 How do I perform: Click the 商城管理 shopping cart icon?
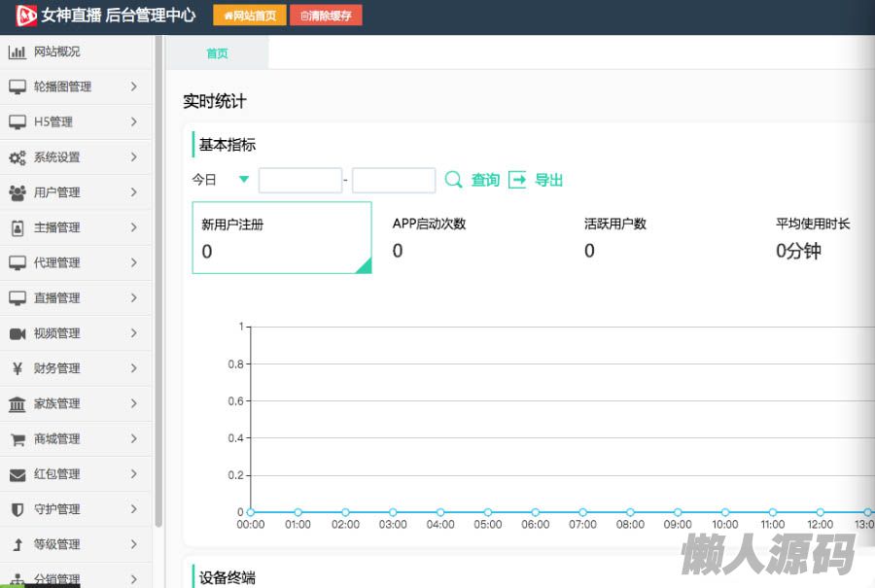17,439
